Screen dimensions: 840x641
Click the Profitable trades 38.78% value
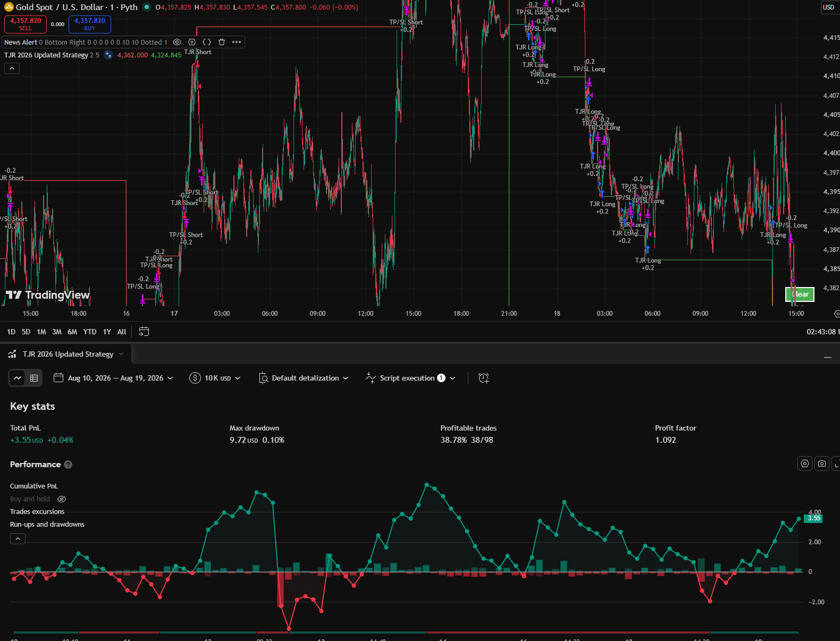tap(453, 440)
